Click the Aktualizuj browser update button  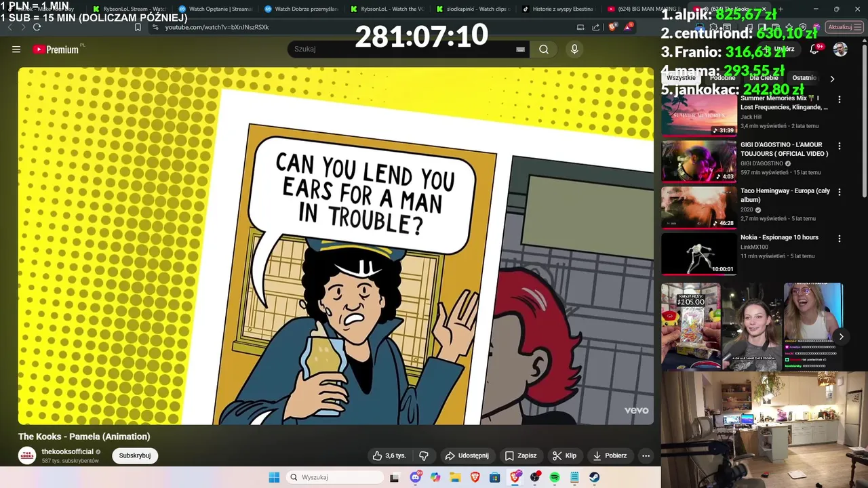coord(844,27)
